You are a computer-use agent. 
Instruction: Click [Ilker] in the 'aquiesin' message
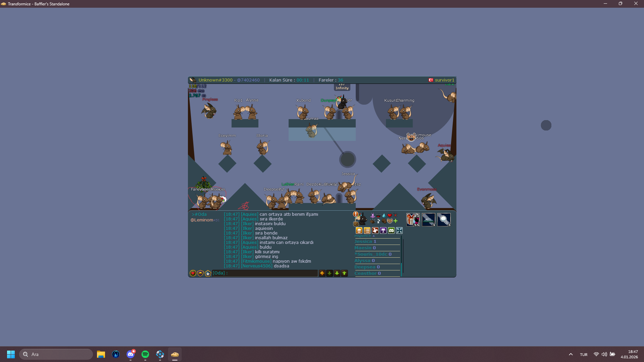[x=247, y=228]
